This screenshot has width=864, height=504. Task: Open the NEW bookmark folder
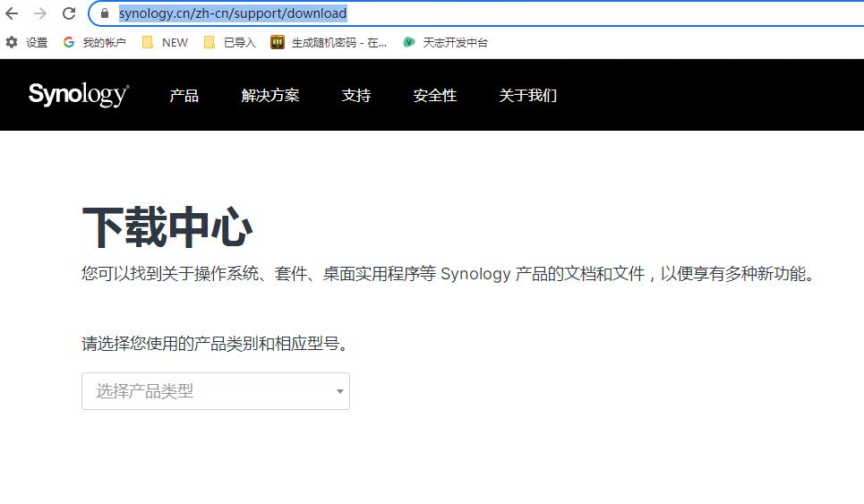pyautogui.click(x=166, y=42)
